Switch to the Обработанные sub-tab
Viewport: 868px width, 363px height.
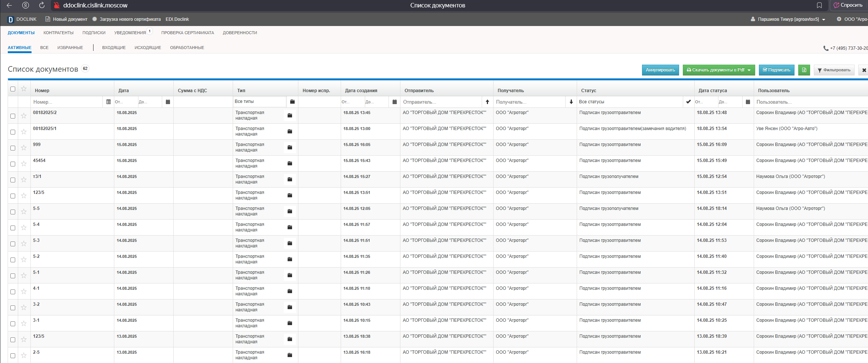pos(187,48)
